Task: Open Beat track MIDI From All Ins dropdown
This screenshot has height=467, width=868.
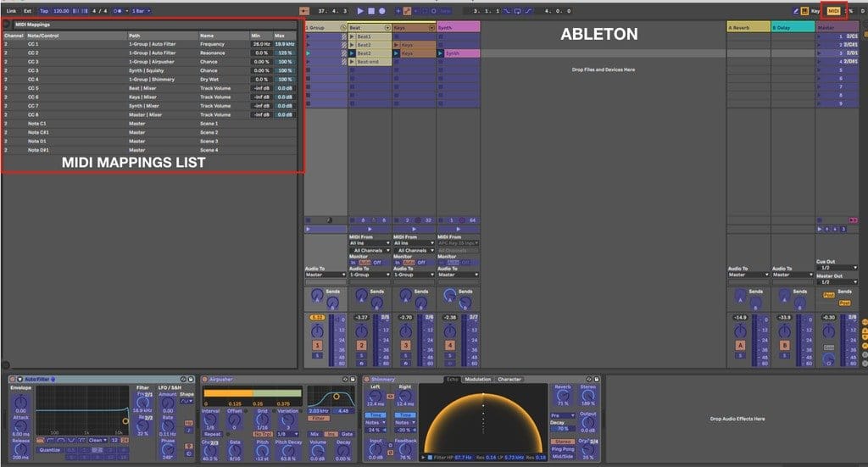Action: pyautogui.click(x=370, y=243)
